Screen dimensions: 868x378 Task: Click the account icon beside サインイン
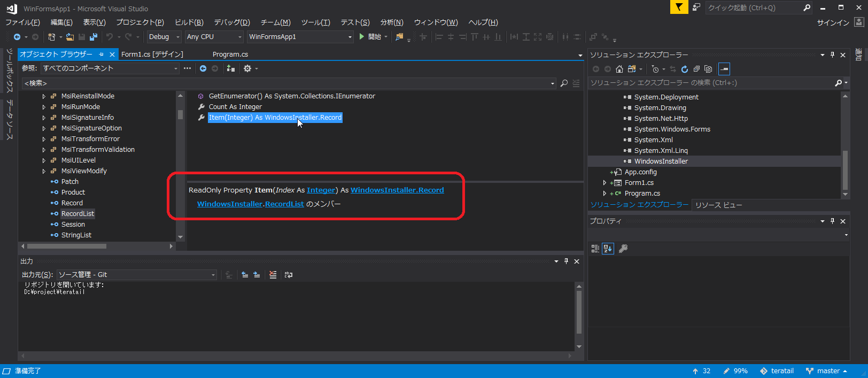point(859,22)
